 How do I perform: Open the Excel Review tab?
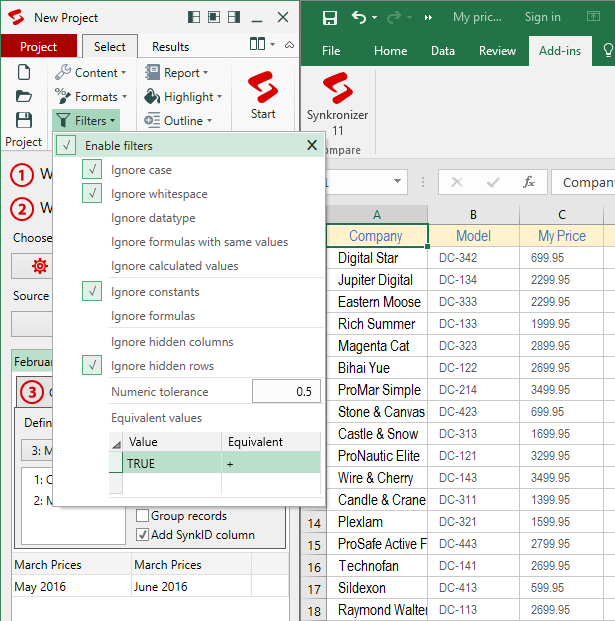coord(497,51)
